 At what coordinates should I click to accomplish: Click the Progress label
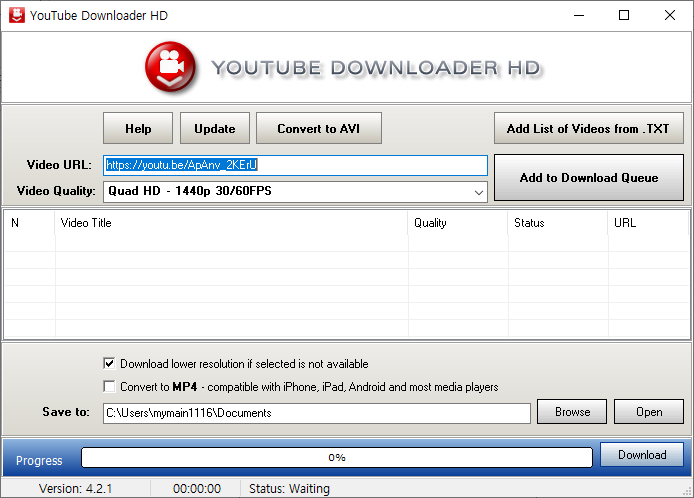click(39, 460)
